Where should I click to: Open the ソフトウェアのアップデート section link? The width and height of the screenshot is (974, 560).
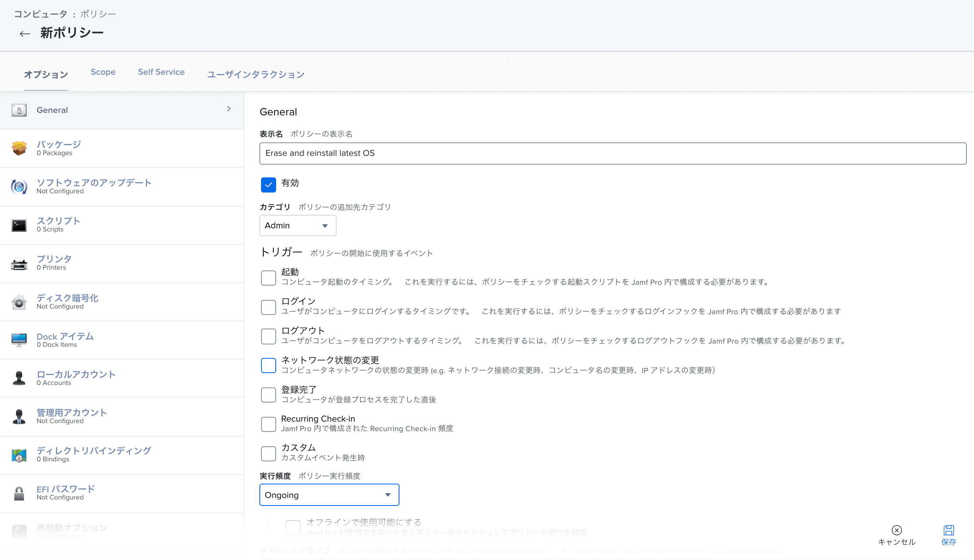coord(94,183)
